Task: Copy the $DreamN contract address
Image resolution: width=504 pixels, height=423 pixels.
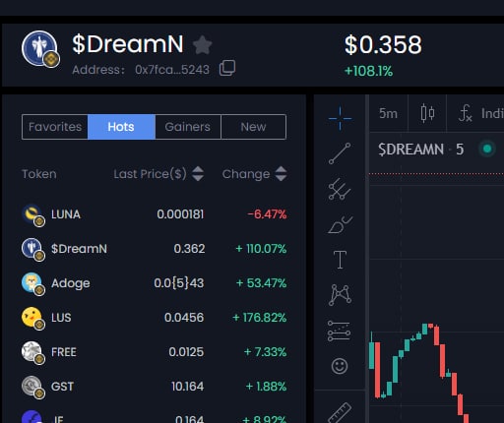Action: [227, 68]
